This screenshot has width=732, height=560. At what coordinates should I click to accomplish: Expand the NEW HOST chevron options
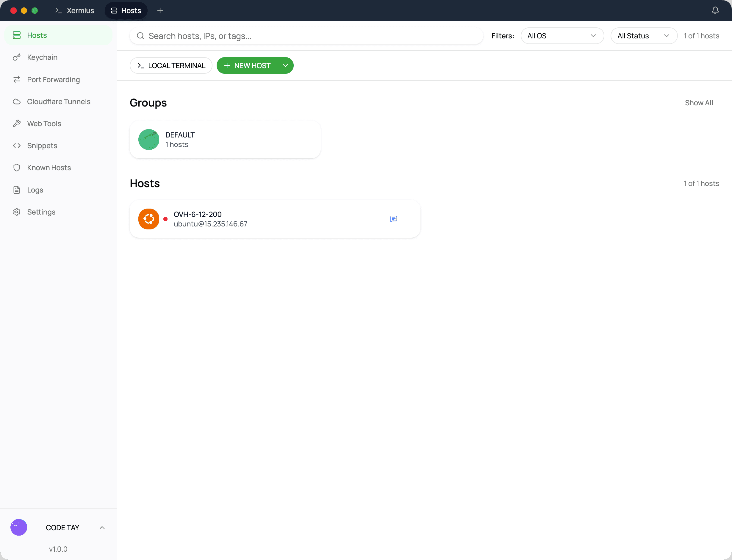click(x=285, y=65)
